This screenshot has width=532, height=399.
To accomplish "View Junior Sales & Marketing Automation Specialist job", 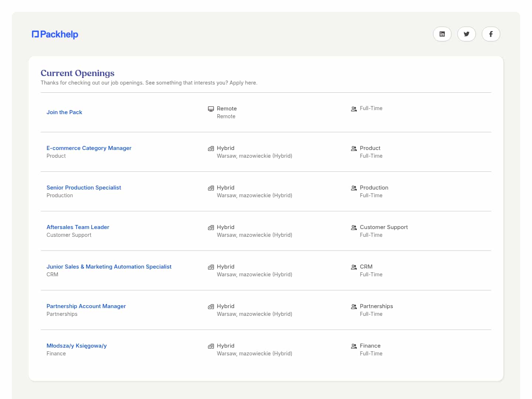I will coord(109,267).
